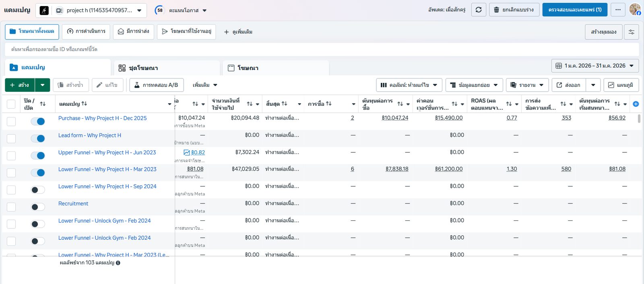This screenshot has width=644, height=284.
Task: Open the green create button dropdown arrow
Action: tap(43, 85)
